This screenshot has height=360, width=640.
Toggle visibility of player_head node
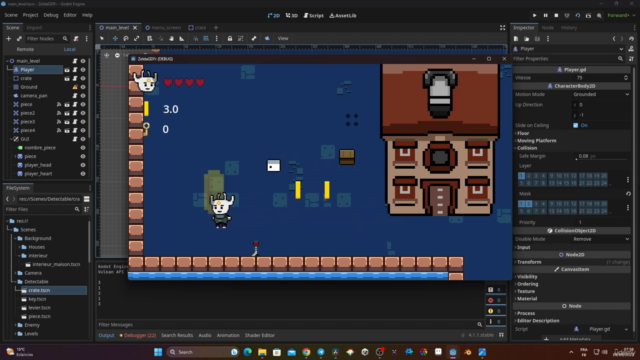(83, 165)
